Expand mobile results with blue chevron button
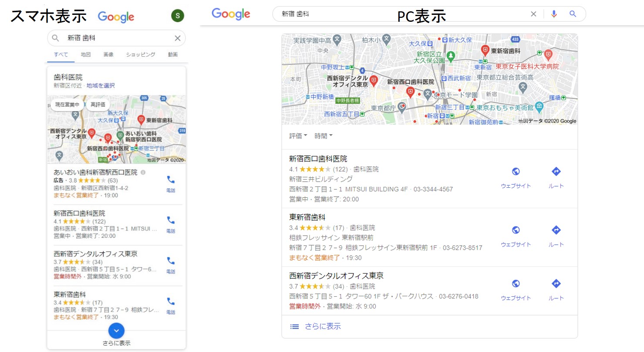Image resolution: width=644 pixels, height=352 pixels. point(116,331)
